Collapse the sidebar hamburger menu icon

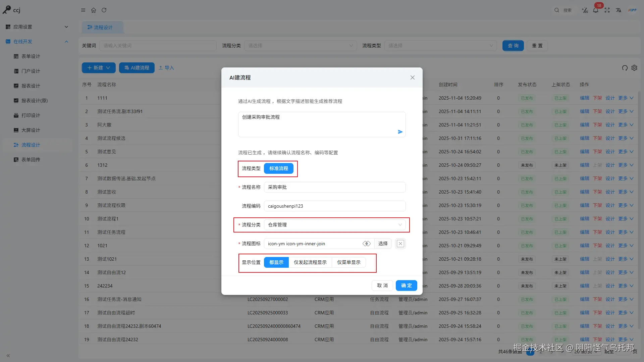pos(83,10)
